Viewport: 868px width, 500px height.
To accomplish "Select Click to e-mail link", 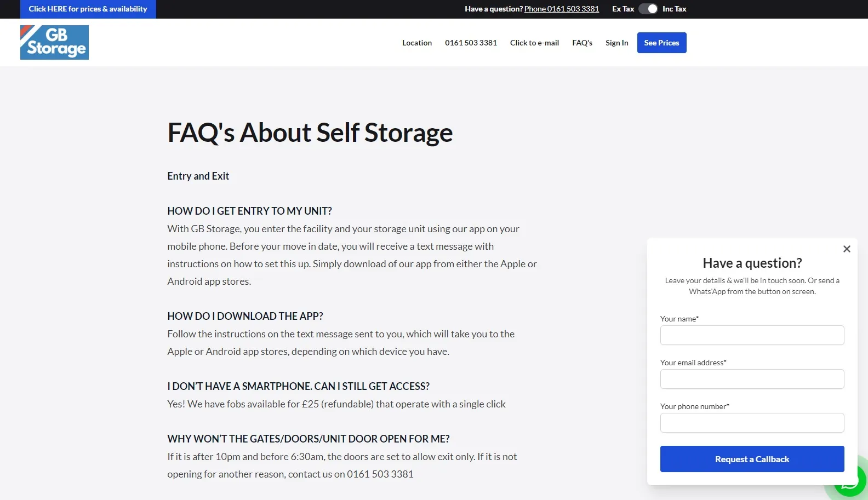I will pyautogui.click(x=534, y=43).
